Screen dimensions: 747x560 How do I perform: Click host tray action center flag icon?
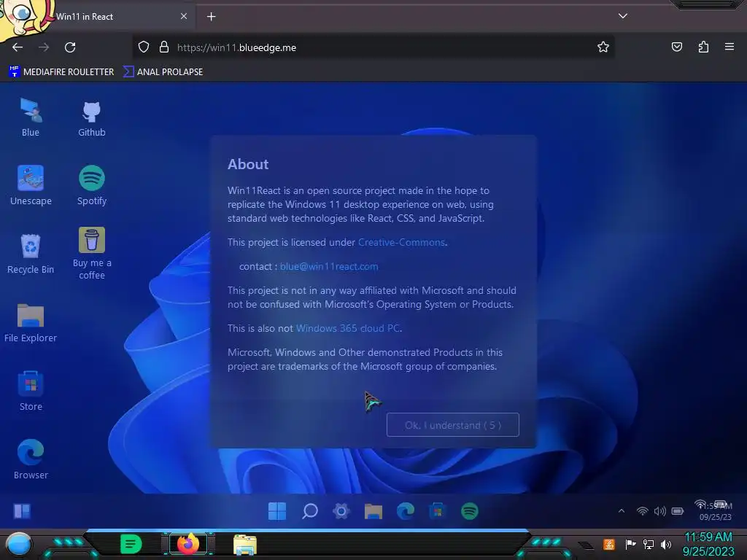(x=630, y=544)
